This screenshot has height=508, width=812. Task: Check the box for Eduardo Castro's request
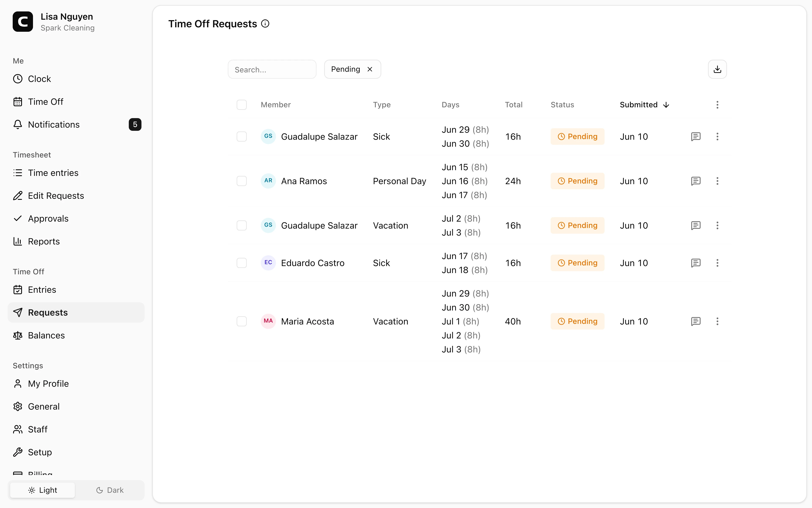pos(241,263)
